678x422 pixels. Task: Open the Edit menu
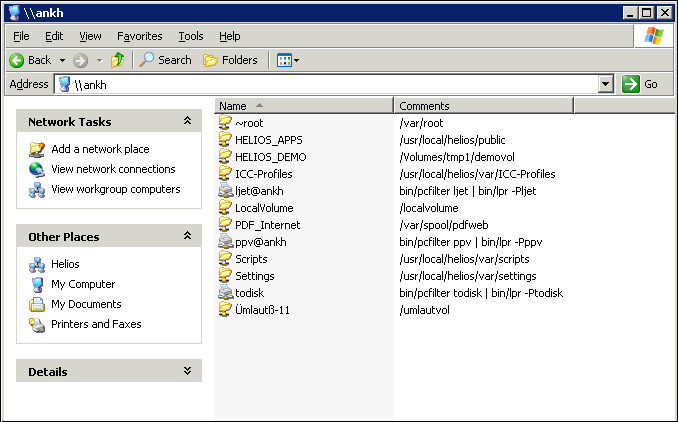(x=54, y=36)
